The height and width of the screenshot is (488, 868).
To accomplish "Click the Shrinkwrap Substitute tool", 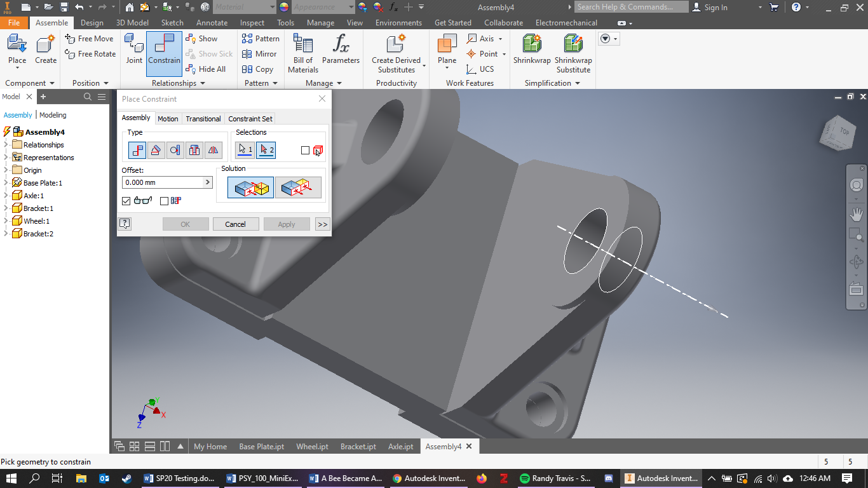I will tap(573, 53).
